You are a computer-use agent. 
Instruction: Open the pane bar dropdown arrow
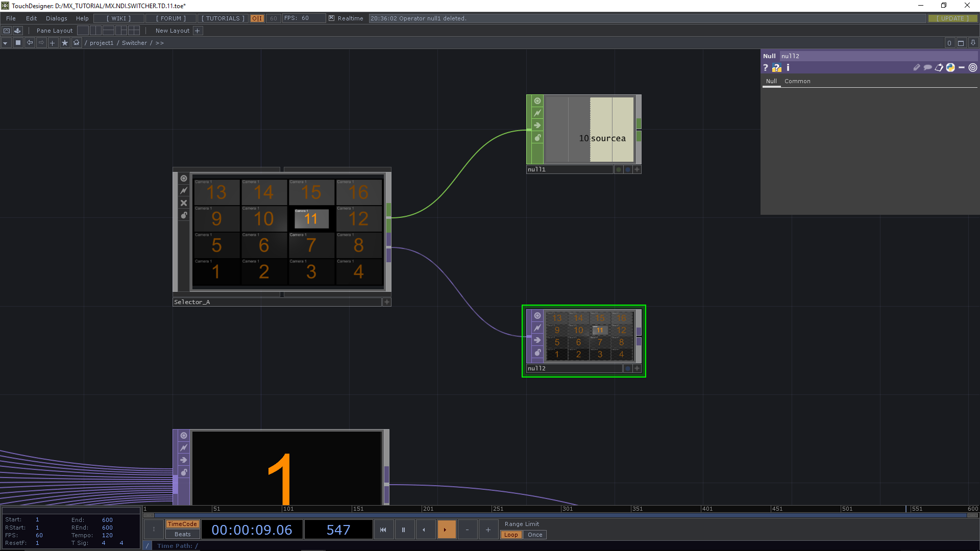[x=973, y=43]
